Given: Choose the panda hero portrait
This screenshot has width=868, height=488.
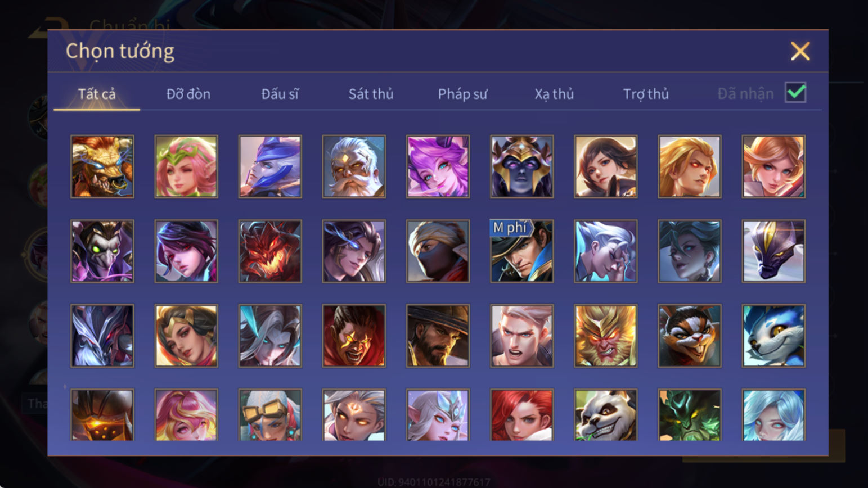Looking at the screenshot, I should click(605, 415).
